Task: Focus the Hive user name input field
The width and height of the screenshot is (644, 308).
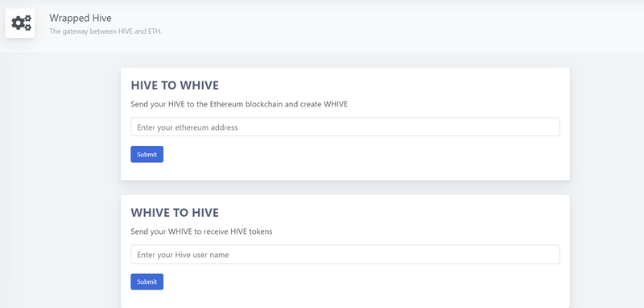Action: 345,255
